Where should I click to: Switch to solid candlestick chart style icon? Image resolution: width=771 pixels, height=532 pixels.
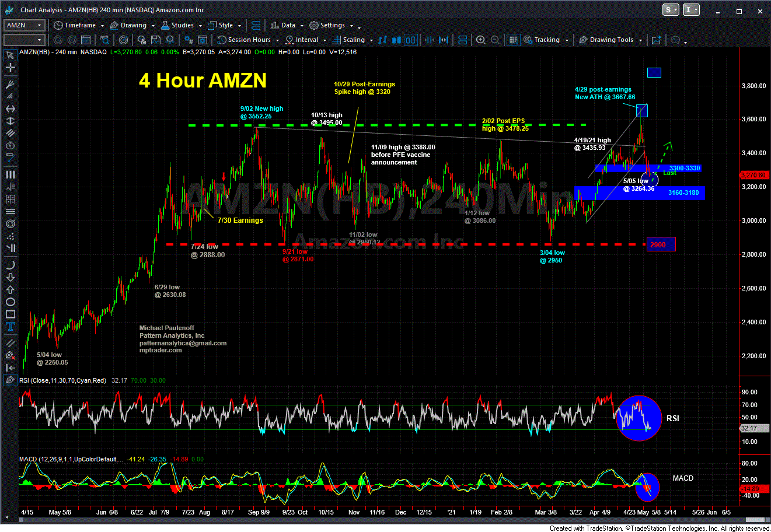397,40
